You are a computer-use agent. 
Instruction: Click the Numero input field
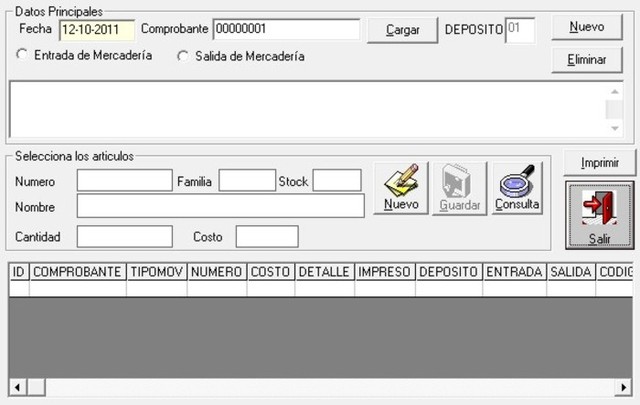point(124,180)
